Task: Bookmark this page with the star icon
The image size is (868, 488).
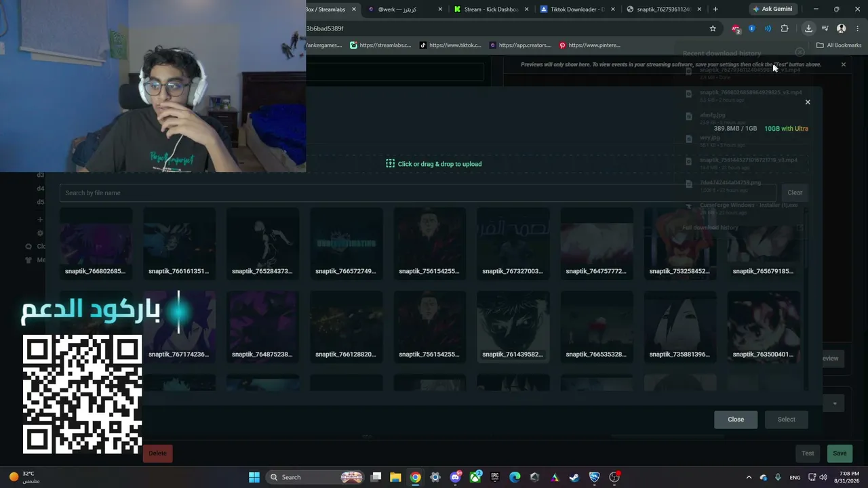Action: click(x=713, y=28)
